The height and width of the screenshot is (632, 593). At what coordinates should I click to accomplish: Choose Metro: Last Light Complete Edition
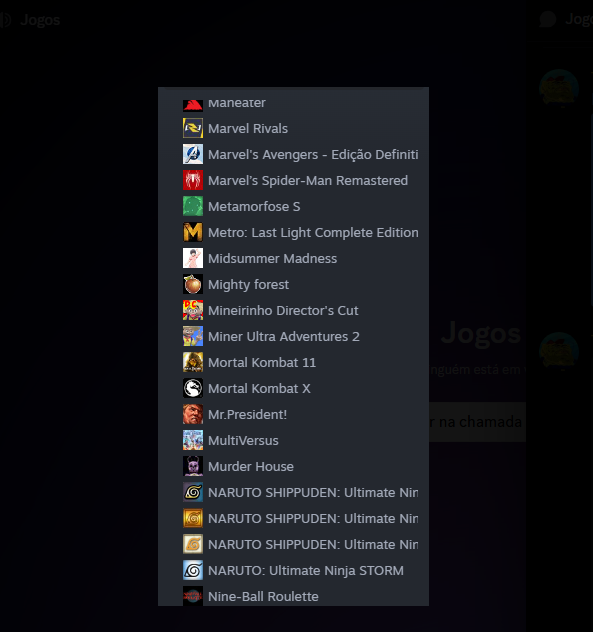pyautogui.click(x=313, y=233)
